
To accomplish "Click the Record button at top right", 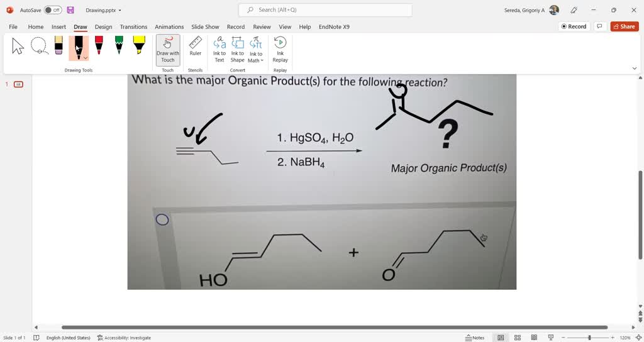I will 574,26.
